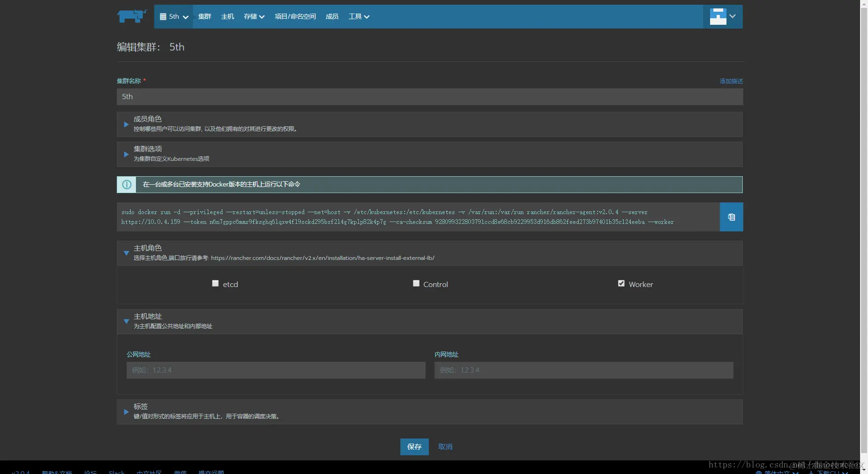Click the 保存 button
The image size is (868, 474).
click(x=414, y=447)
